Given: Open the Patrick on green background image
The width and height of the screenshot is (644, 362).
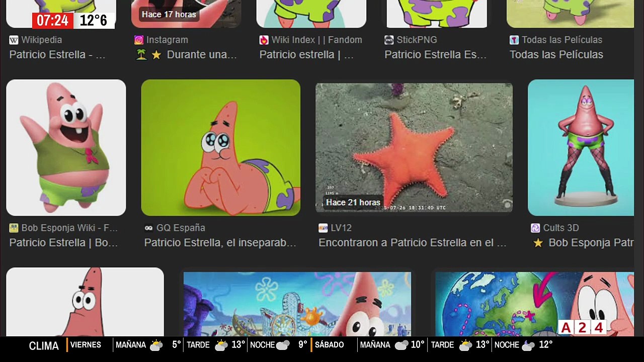Looking at the screenshot, I should coord(220,147).
